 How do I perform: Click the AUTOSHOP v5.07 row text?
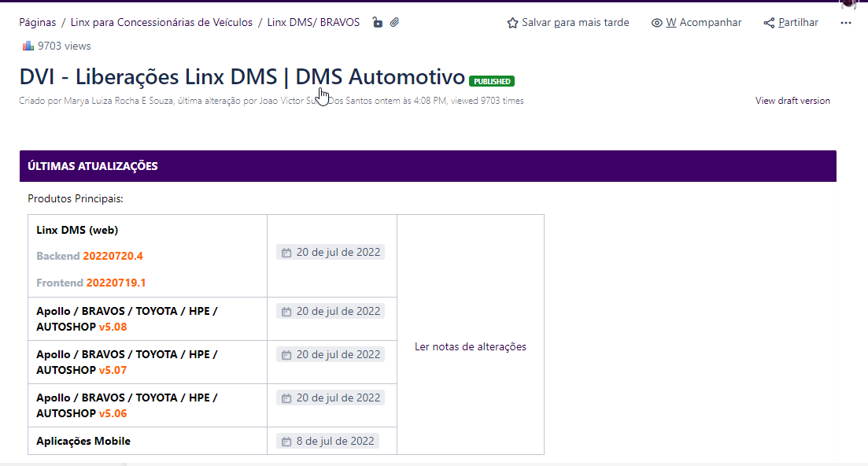tap(127, 362)
